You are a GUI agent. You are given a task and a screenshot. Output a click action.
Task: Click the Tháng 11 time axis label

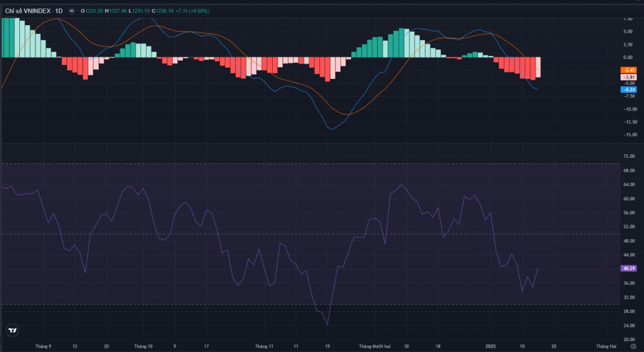pyautogui.click(x=264, y=347)
